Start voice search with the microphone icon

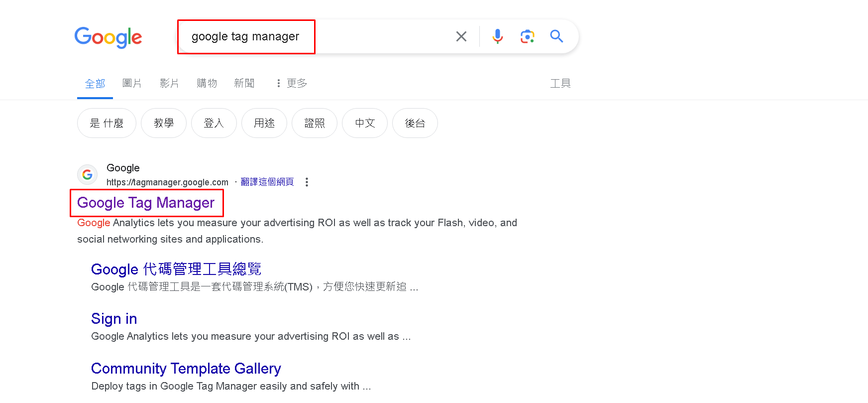coord(497,36)
